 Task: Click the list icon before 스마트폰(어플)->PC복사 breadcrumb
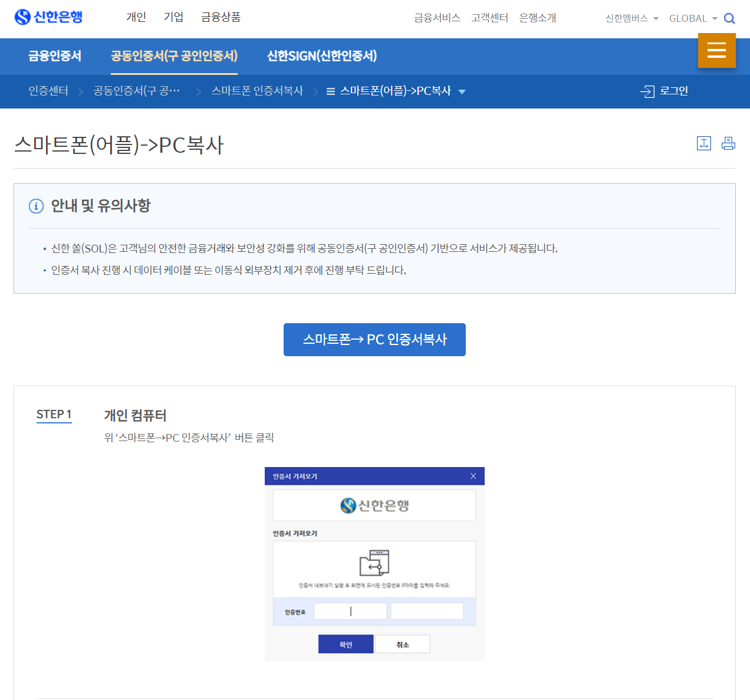click(331, 91)
